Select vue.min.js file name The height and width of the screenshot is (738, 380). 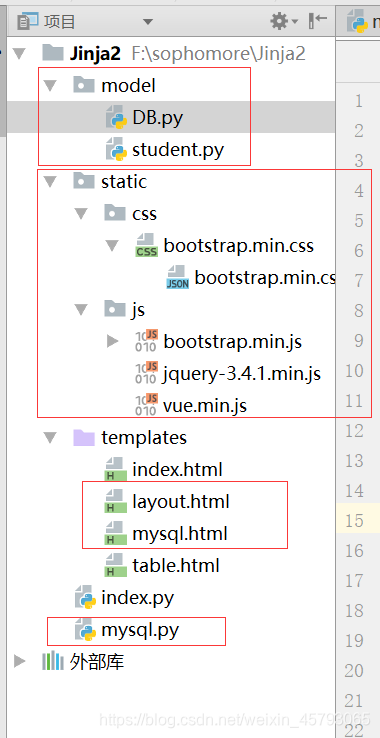pyautogui.click(x=205, y=406)
